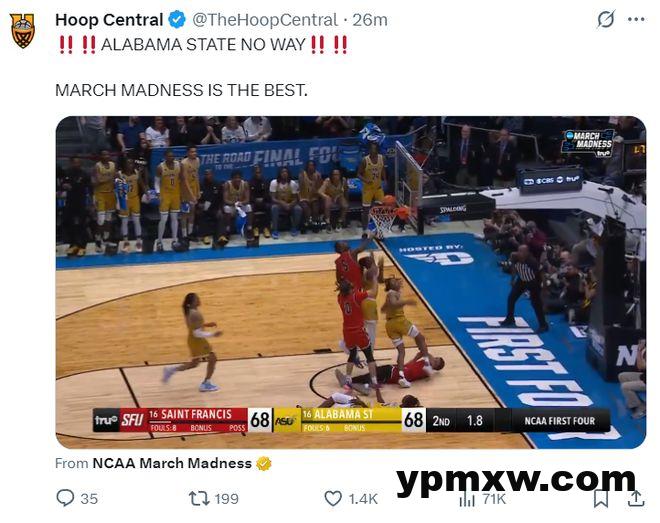Click the Hoop Central profile avatar
This screenshot has width=660, height=523.
point(22,30)
